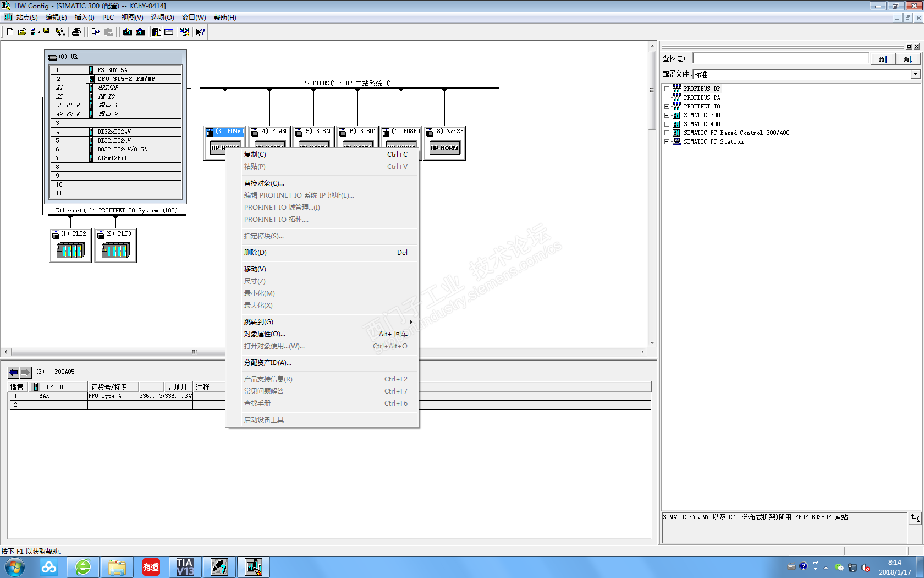The height and width of the screenshot is (578, 924).
Task: Click the Paste toolbar icon
Action: [x=108, y=32]
